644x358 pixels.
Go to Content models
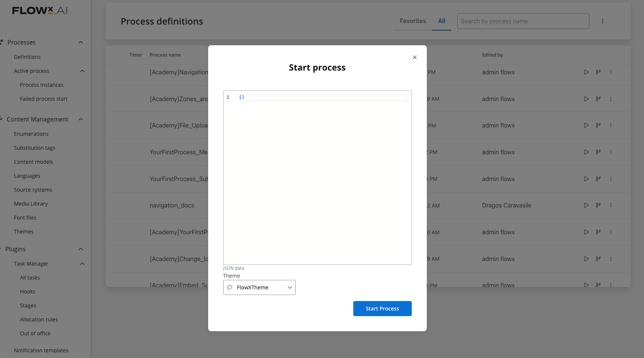[34, 162]
